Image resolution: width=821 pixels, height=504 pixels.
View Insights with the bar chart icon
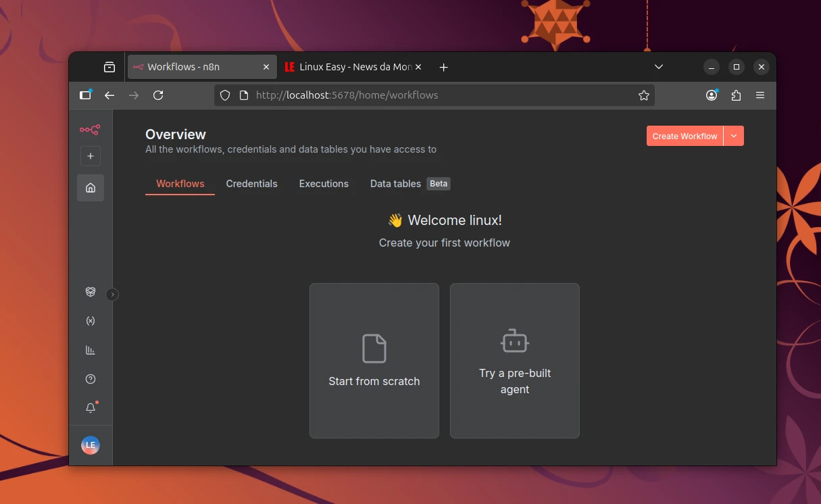tap(90, 349)
